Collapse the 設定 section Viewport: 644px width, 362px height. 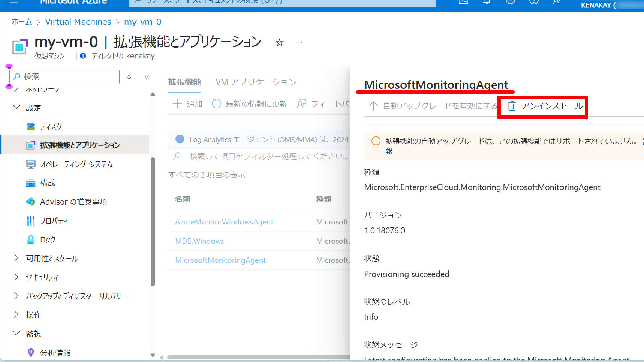click(16, 108)
